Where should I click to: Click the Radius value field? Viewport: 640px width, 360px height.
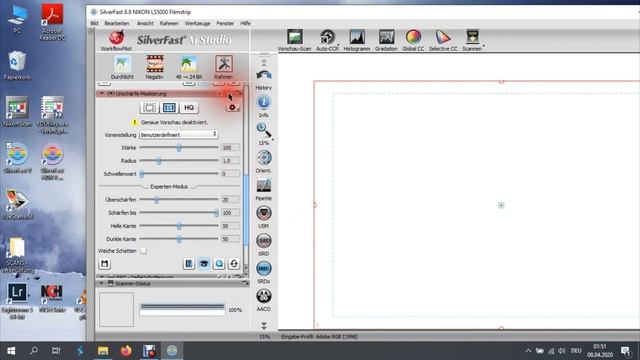pyautogui.click(x=230, y=160)
